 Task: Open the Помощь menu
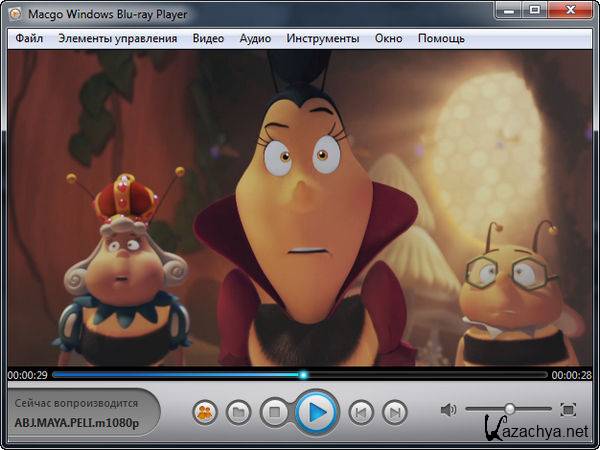pos(441,38)
